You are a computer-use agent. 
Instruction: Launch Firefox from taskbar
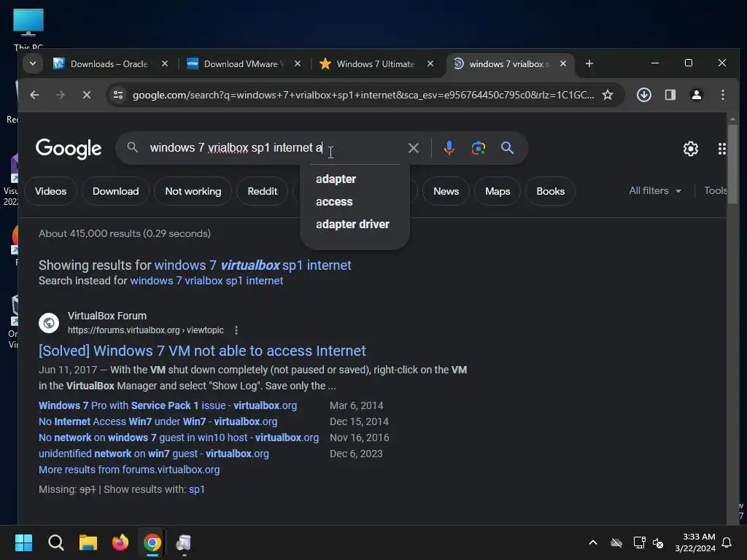pyautogui.click(x=120, y=542)
